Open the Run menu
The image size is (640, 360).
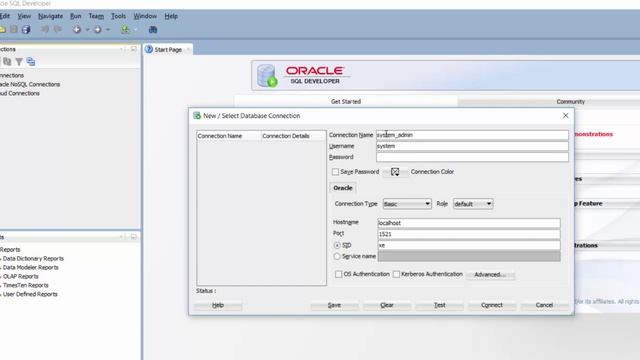pos(76,16)
